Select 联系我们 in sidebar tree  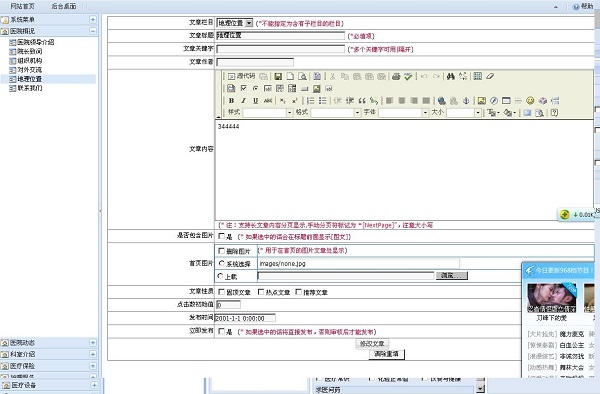30,88
